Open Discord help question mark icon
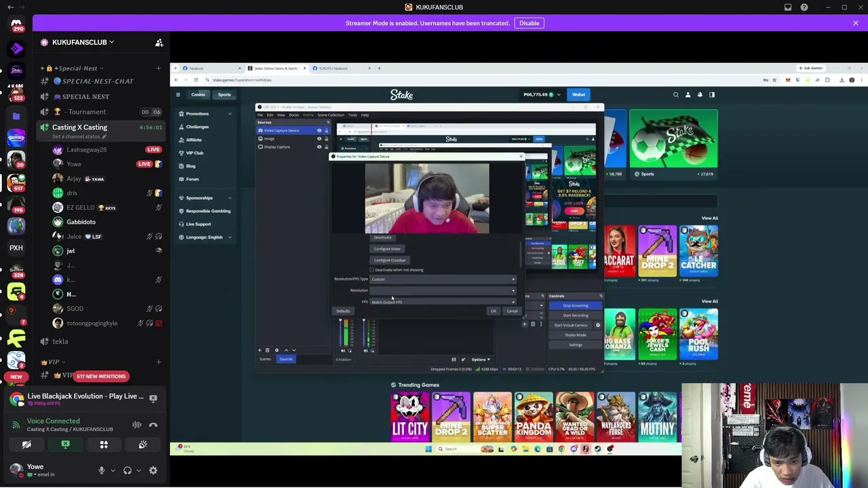 coord(804,7)
